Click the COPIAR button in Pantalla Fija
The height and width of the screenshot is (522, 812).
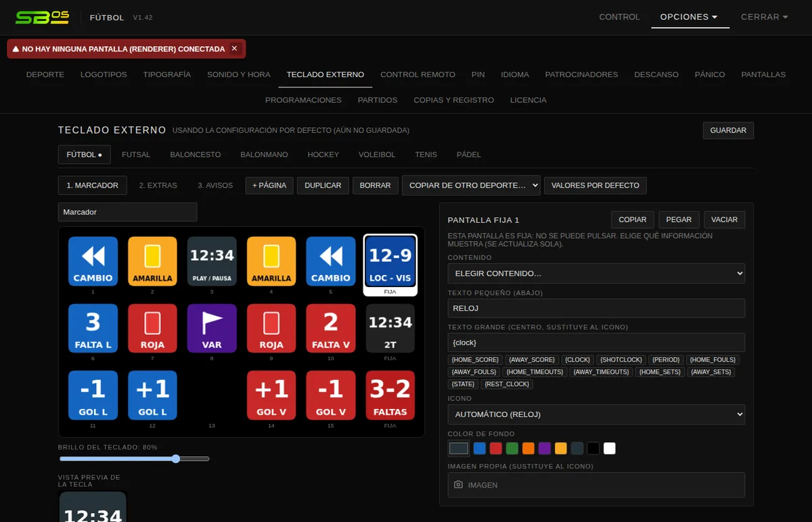pos(633,220)
